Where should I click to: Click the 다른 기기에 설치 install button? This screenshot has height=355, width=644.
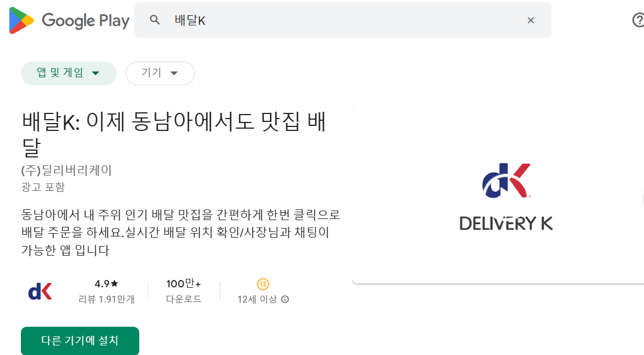tap(80, 341)
